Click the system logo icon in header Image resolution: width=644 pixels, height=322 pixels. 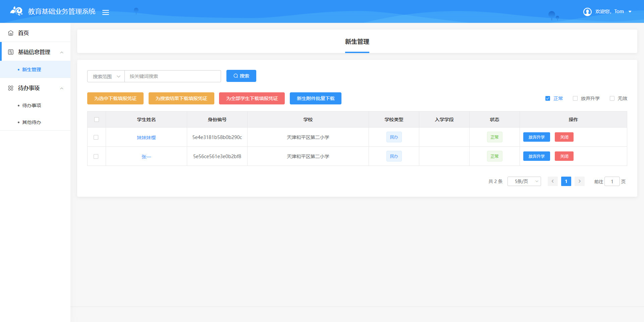click(x=16, y=11)
